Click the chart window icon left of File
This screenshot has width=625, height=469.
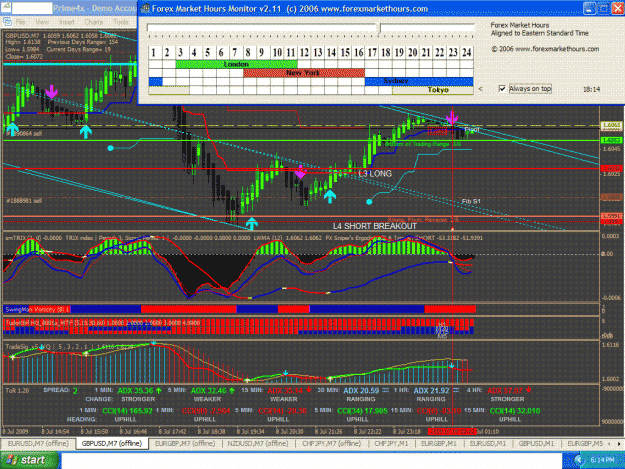(7, 22)
